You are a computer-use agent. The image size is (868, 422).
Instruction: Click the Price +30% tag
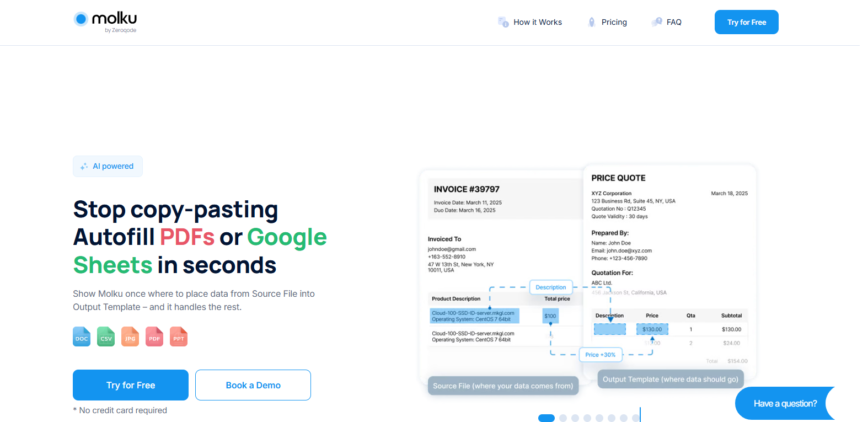click(x=601, y=355)
